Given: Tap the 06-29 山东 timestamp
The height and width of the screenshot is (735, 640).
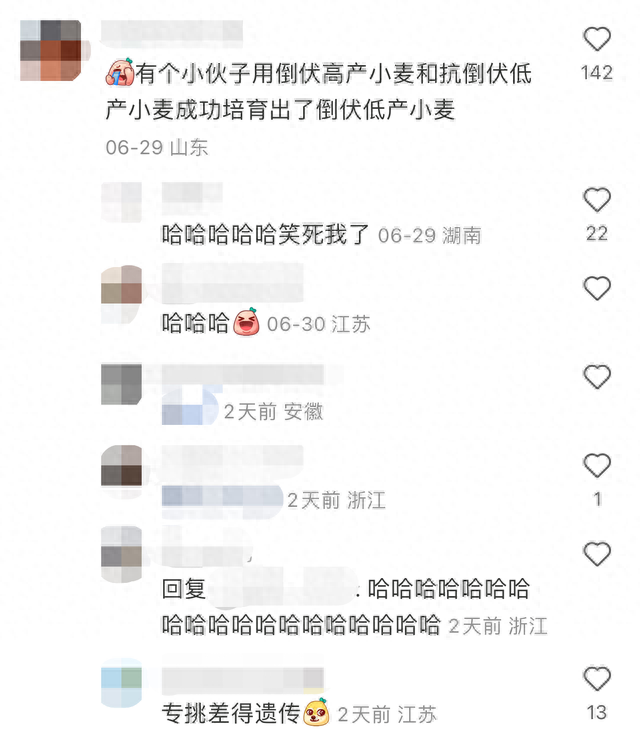Looking at the screenshot, I should pyautogui.click(x=157, y=148).
